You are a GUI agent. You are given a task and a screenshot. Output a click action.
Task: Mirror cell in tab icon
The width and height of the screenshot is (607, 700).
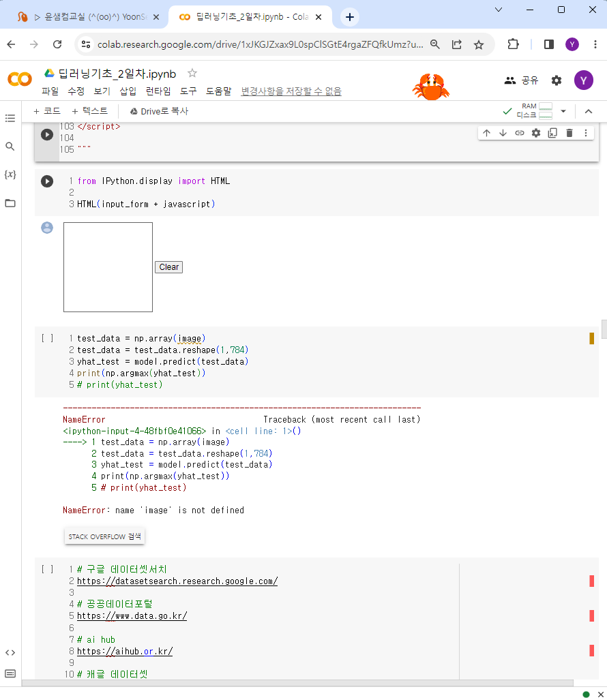[552, 133]
